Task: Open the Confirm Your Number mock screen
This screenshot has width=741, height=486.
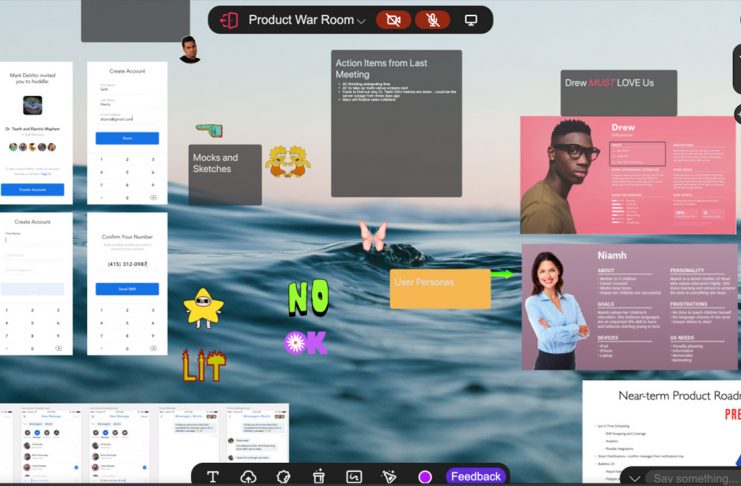Action: (x=127, y=284)
